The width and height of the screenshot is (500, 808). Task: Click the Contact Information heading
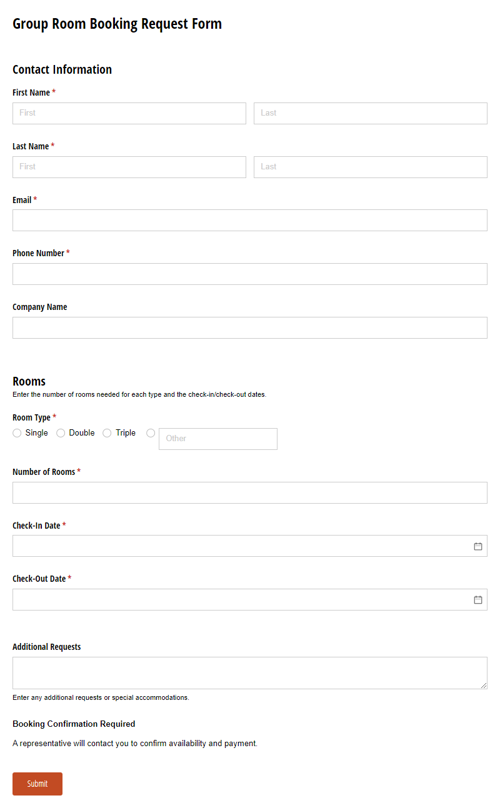pyautogui.click(x=62, y=70)
